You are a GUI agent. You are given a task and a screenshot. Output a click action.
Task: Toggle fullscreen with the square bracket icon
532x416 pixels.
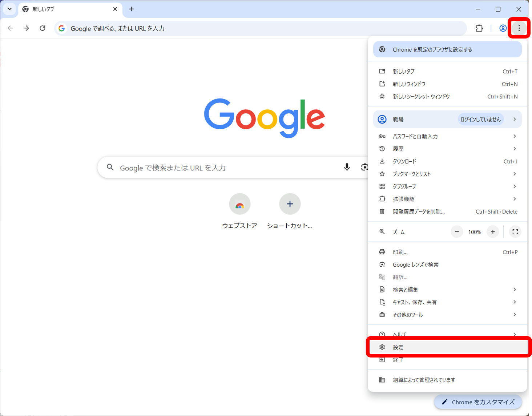click(x=515, y=232)
